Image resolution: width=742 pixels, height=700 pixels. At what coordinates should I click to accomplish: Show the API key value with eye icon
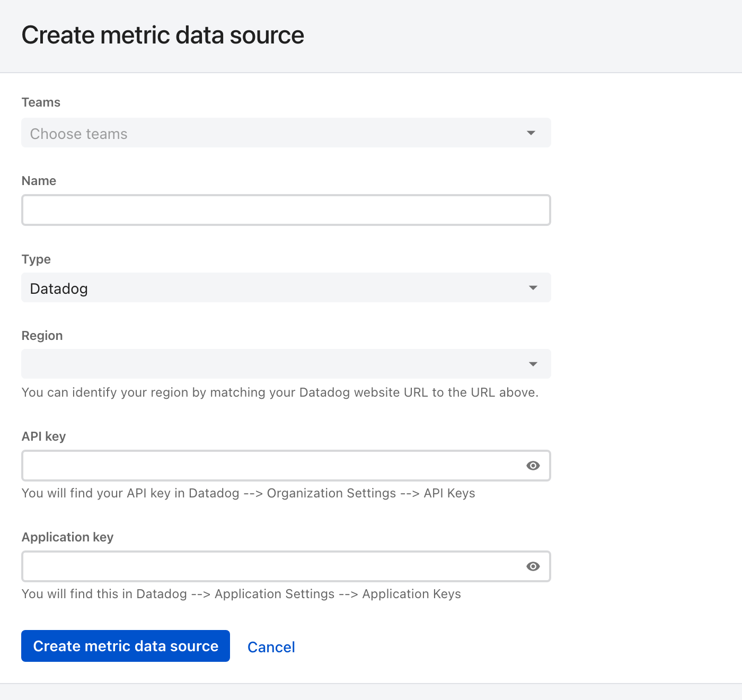pyautogui.click(x=533, y=466)
